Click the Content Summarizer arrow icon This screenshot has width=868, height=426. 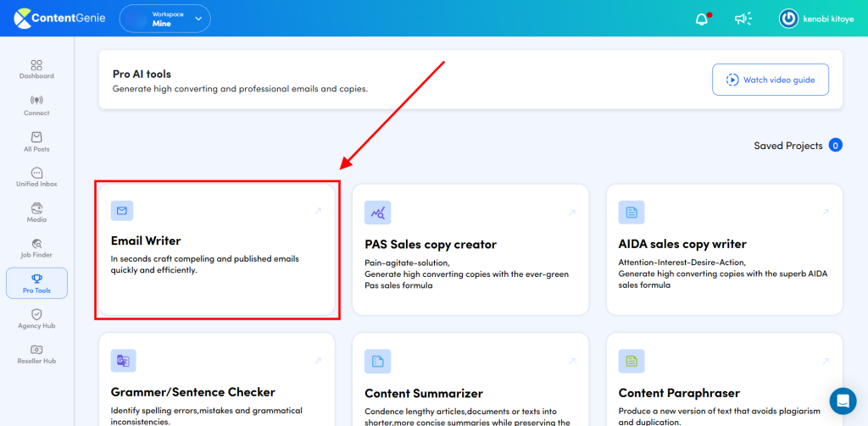click(572, 362)
